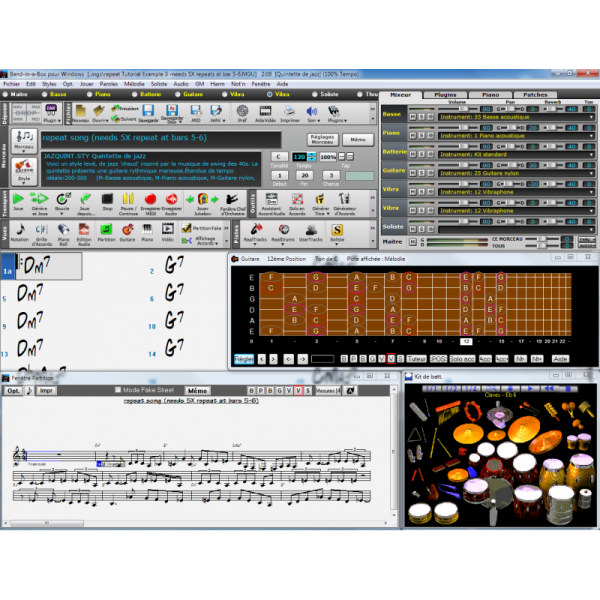Click the .MID export icon
Image resolution: width=600 pixels, height=600 pixels.
(196, 111)
